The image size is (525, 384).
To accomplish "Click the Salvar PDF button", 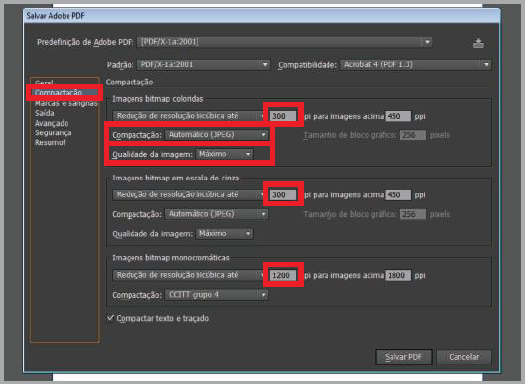I will 404,357.
